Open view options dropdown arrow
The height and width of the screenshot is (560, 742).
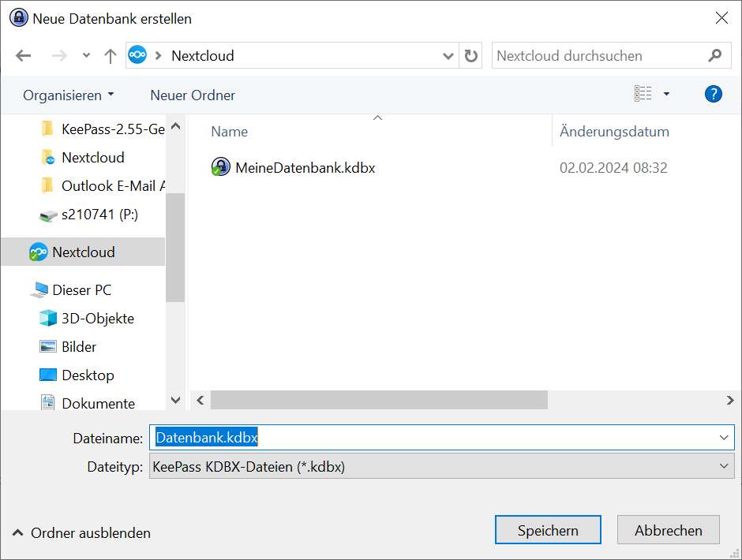pos(666,94)
